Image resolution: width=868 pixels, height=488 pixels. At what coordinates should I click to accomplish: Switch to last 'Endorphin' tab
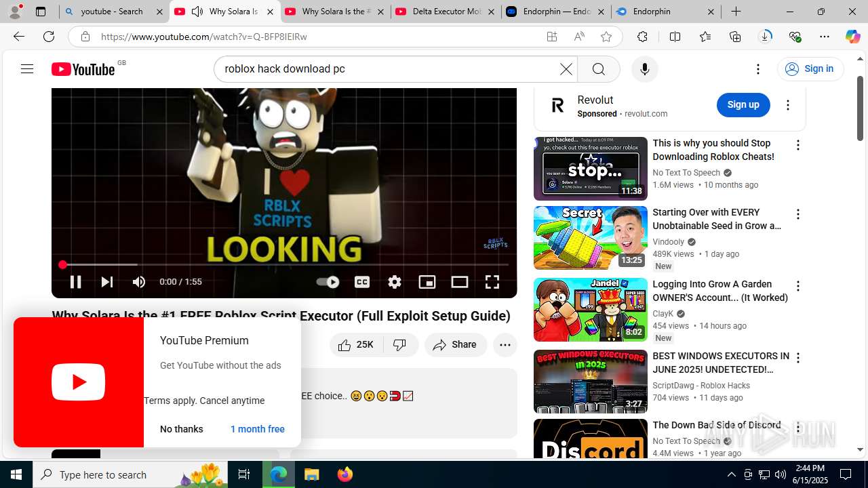click(x=666, y=12)
